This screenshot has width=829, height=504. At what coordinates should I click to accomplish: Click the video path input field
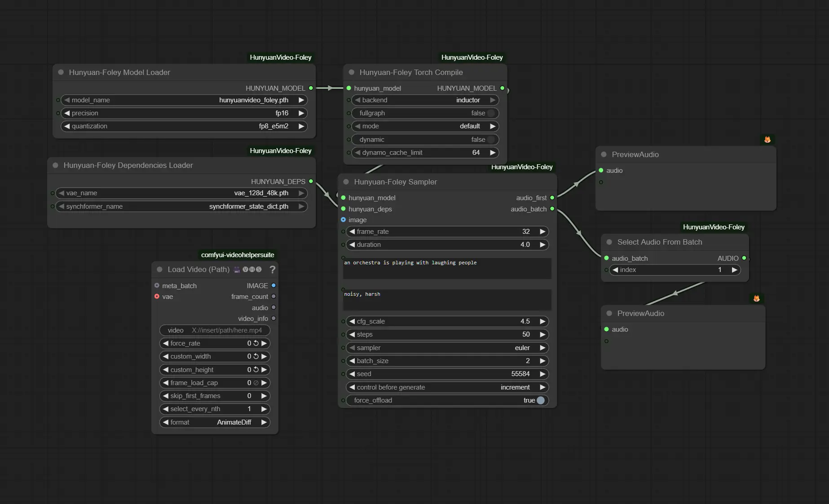[x=215, y=330]
